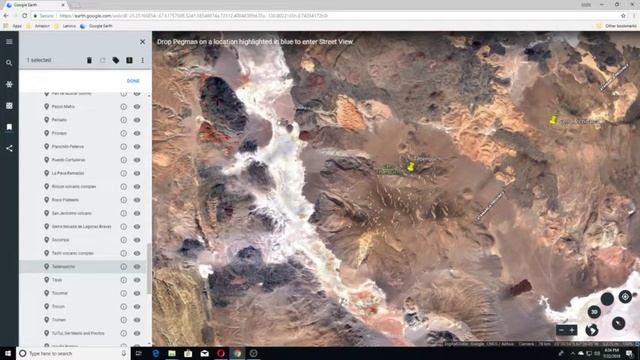
Task: Open info for Planchón-Peteroa
Action: [124, 147]
